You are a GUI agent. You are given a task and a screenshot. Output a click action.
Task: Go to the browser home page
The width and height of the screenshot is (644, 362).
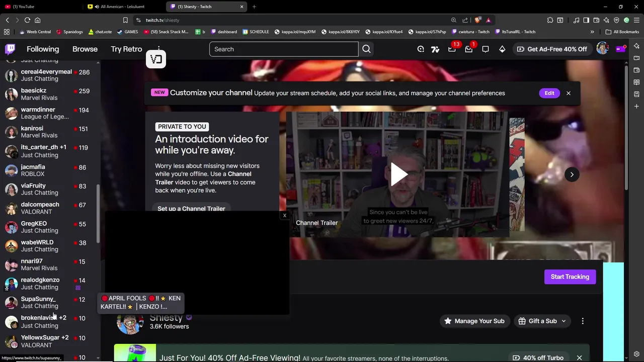37,20
